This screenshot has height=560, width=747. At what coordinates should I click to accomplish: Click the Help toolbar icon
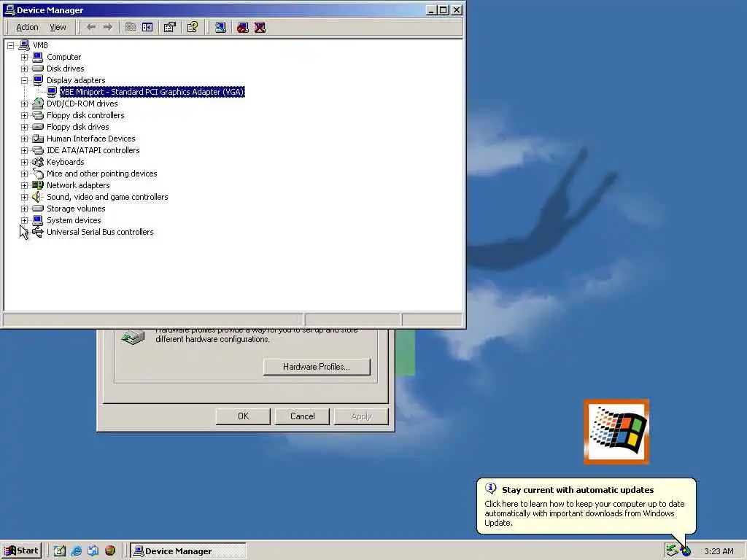point(193,27)
